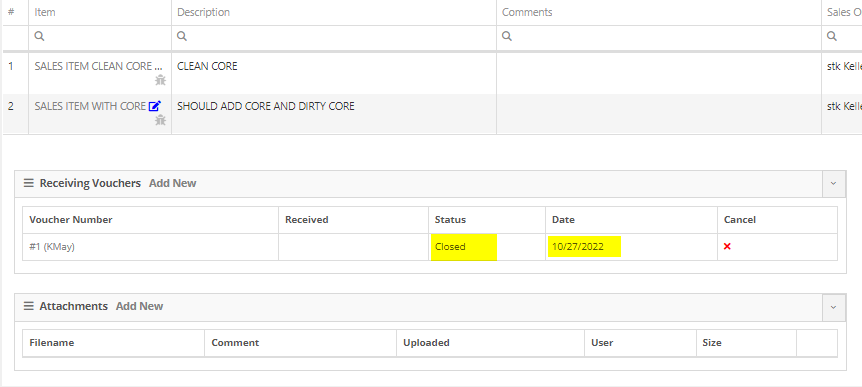Click the highlighted Closed status cell
Viewport: 862px width, 387px height.
point(464,247)
